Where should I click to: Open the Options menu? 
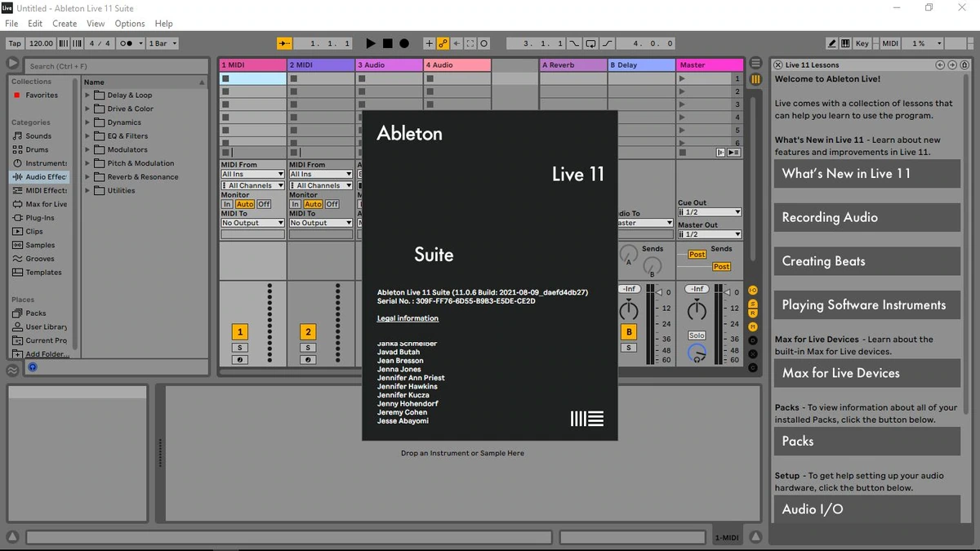[x=130, y=24]
